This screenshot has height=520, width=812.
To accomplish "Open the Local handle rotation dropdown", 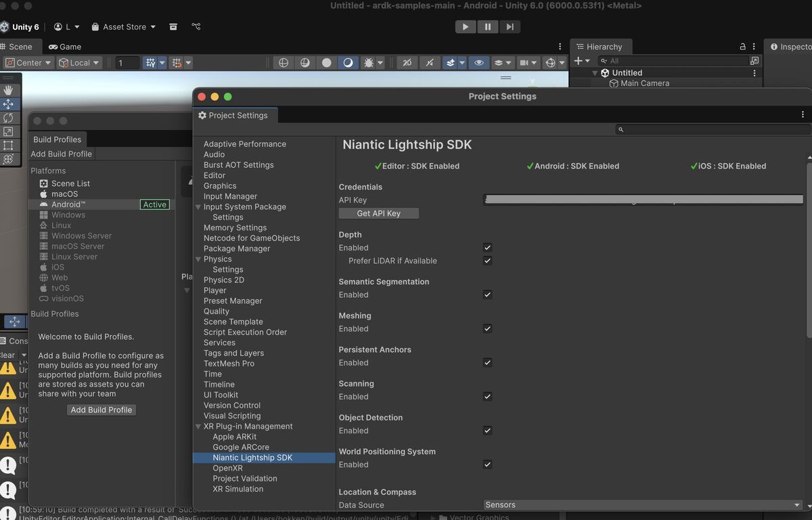I will click(79, 62).
